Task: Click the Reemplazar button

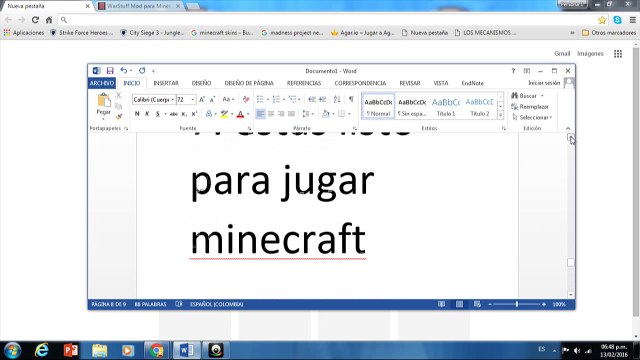Action: (530, 107)
